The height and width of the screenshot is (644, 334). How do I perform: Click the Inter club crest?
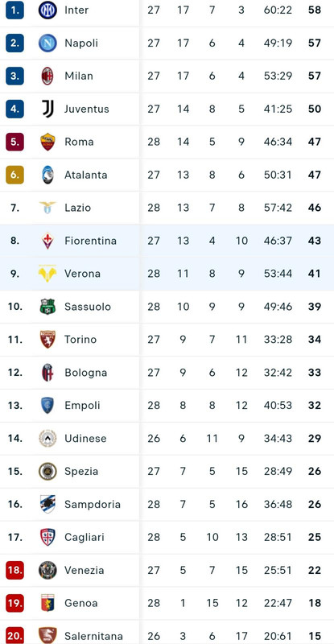click(47, 10)
